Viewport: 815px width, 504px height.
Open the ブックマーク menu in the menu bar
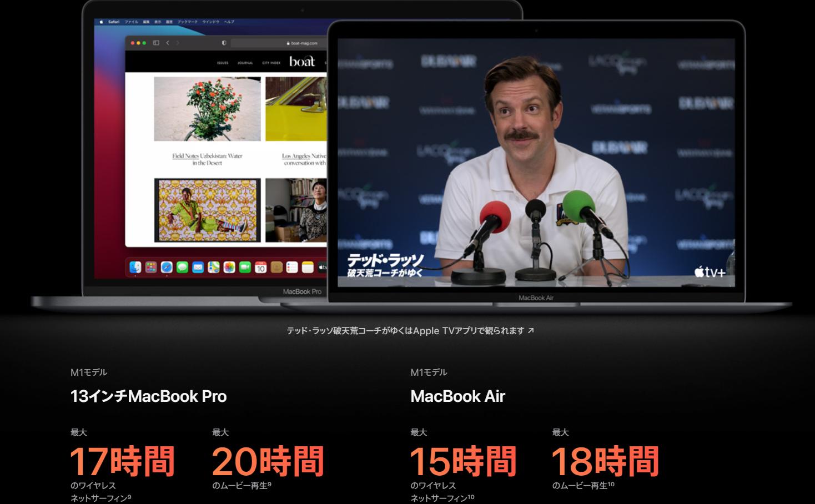pyautogui.click(x=188, y=22)
